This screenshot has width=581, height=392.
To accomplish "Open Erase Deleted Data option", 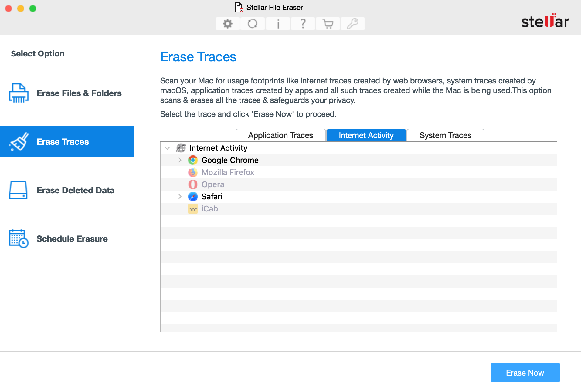I will point(67,190).
